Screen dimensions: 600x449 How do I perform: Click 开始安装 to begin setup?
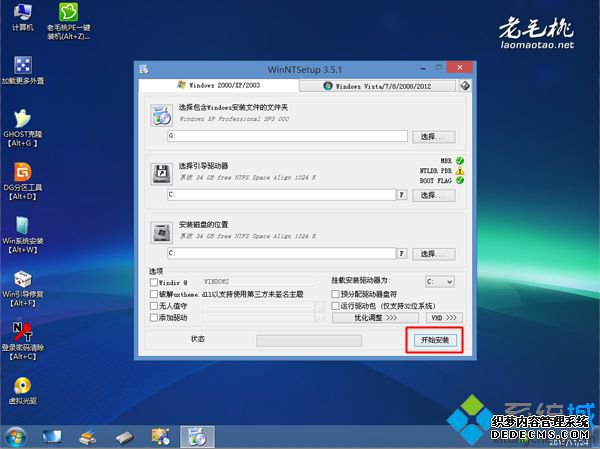tap(435, 340)
